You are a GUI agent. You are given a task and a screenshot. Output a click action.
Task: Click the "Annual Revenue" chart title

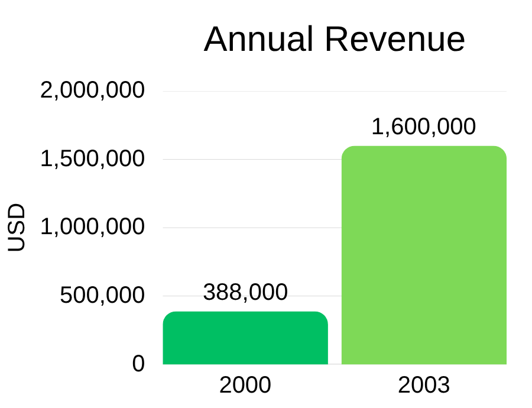(x=334, y=40)
